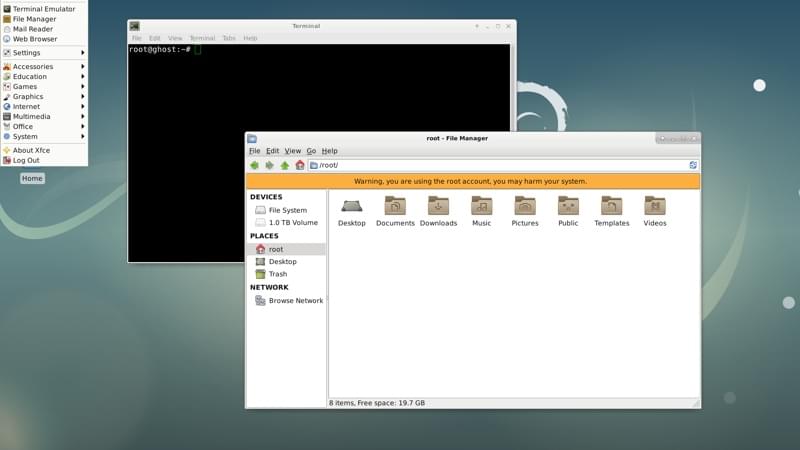Screen dimensions: 800x450
Task: Click the Home desktop icon label
Action: 32,178
